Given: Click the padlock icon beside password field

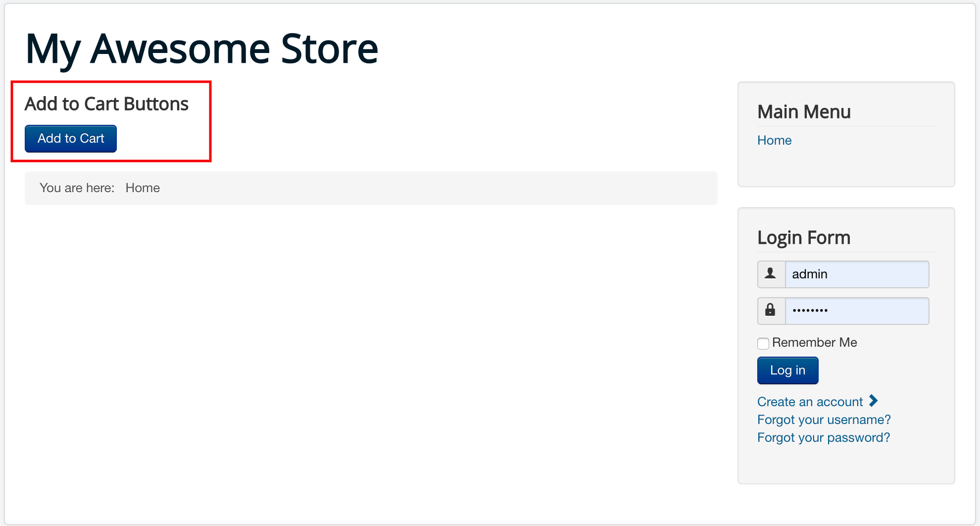Looking at the screenshot, I should click(x=771, y=311).
